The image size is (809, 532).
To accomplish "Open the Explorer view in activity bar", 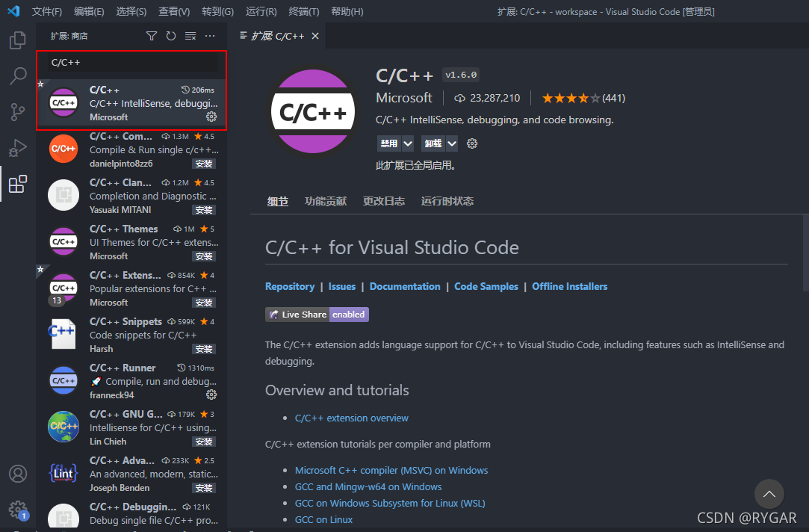I will tap(17, 40).
